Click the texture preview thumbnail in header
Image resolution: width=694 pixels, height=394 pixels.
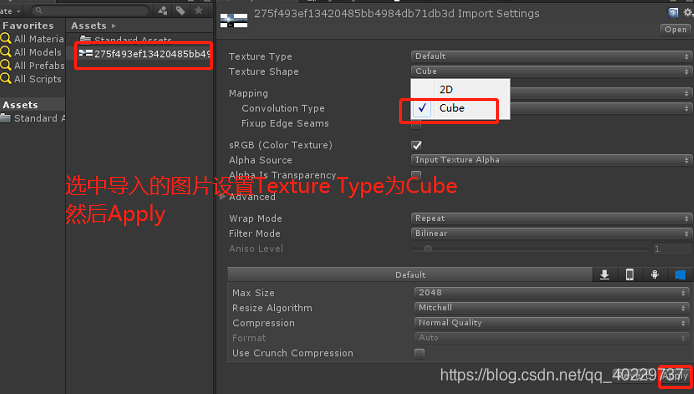coord(234,20)
